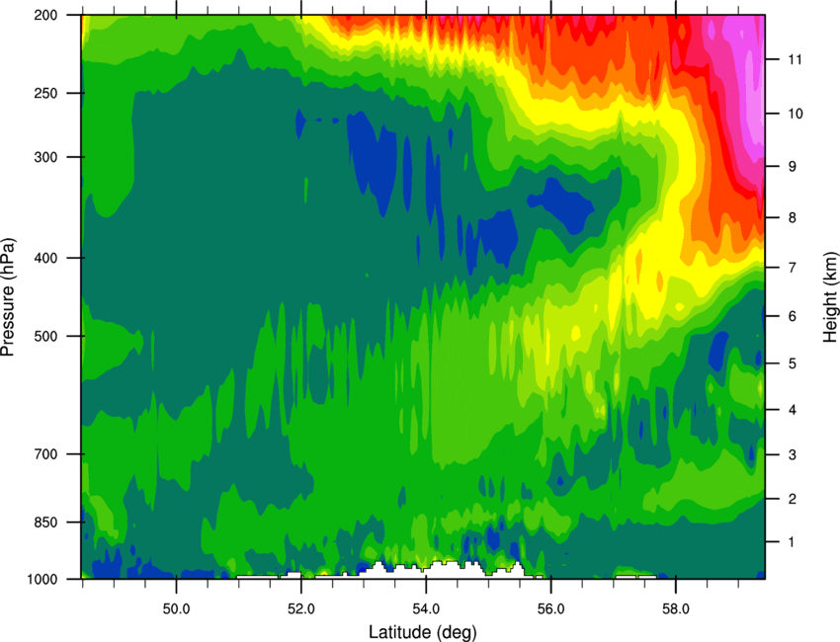This screenshot has width=840, height=642.
Task: Click the 10 km height label
Action: [795, 114]
